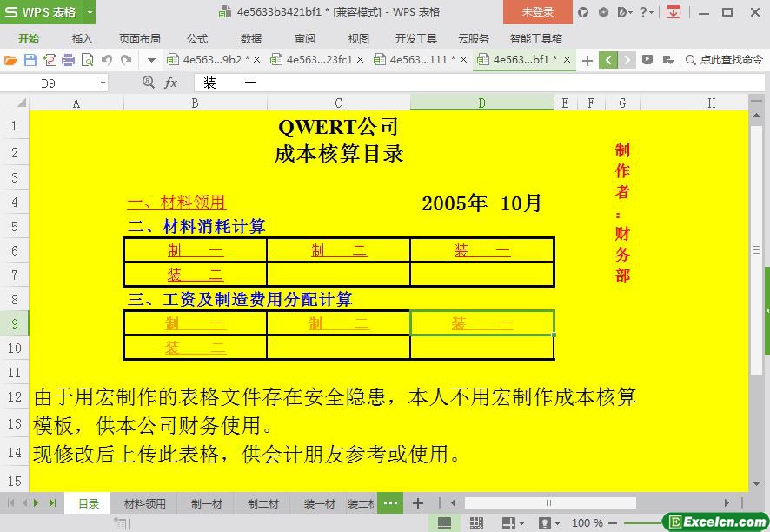Click the hexagon settings icon in title bar

[603, 12]
